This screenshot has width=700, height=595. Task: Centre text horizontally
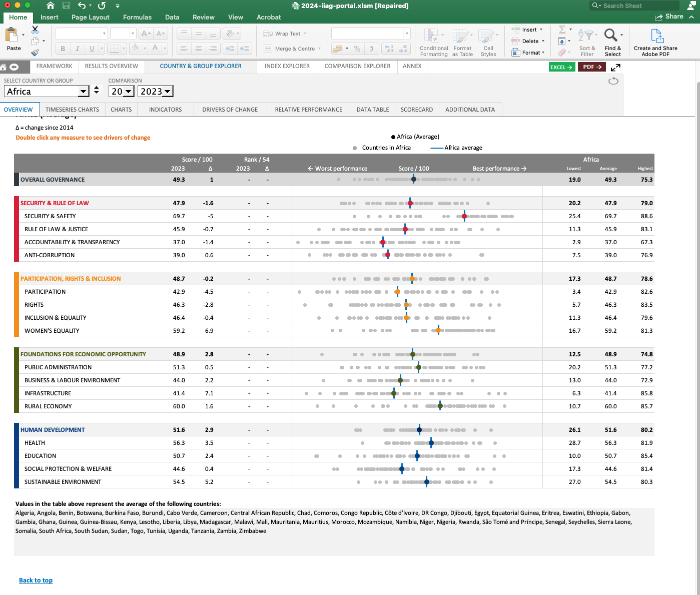(199, 49)
